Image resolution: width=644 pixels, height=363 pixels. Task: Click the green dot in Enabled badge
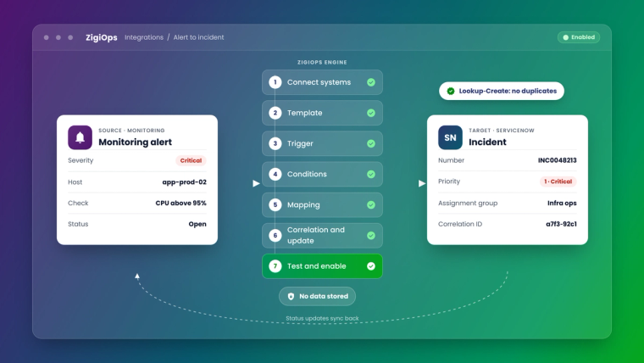pyautogui.click(x=565, y=37)
